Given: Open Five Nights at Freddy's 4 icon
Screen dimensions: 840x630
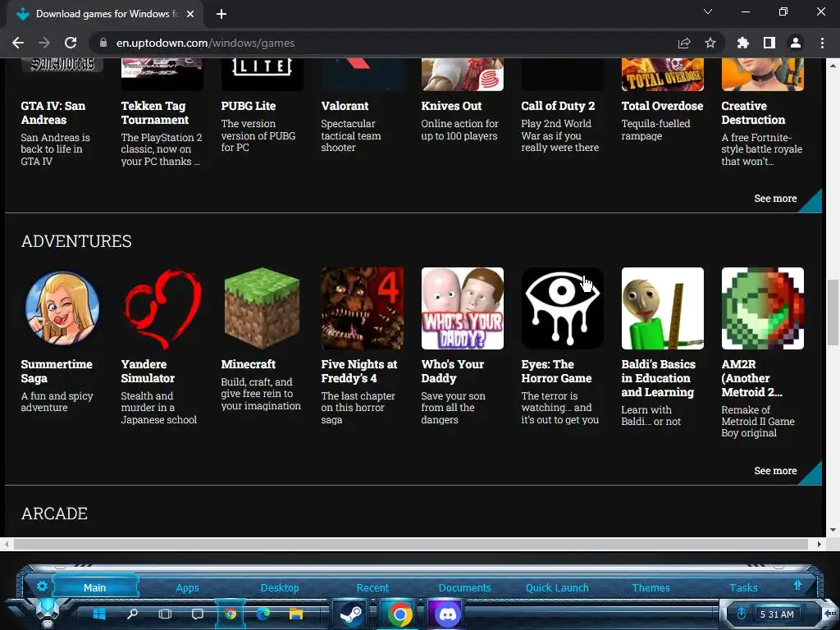Looking at the screenshot, I should point(362,308).
